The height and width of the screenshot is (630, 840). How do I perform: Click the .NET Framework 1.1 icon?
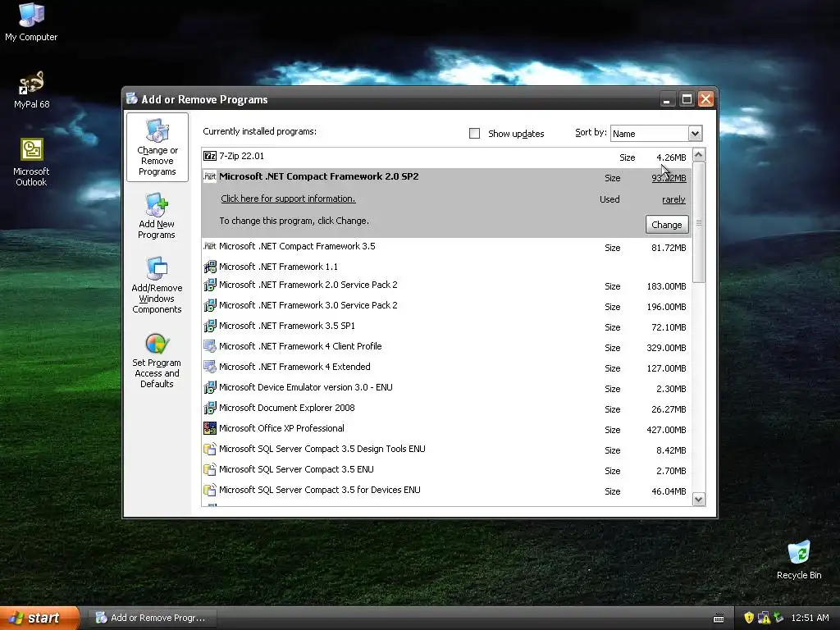point(210,267)
